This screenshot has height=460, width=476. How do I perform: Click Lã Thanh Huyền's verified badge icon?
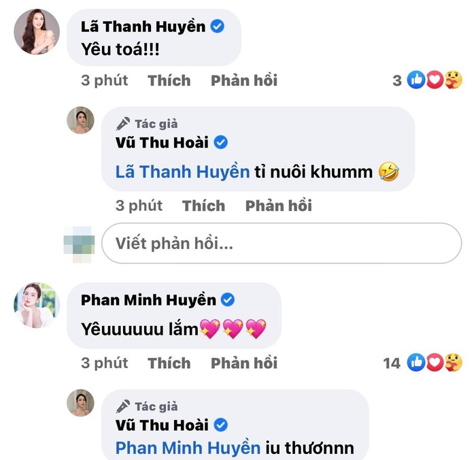[x=218, y=27]
